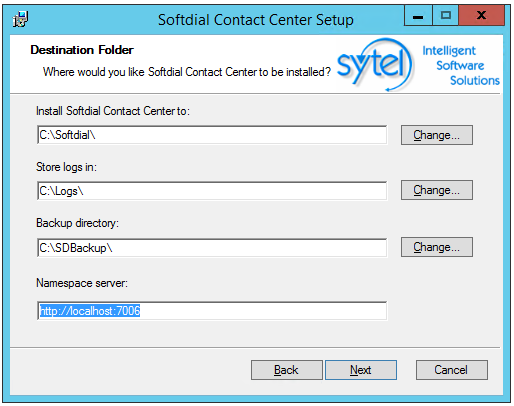The width and height of the screenshot is (514, 406).
Task: Click the Namespace server label
Action: [x=82, y=283]
